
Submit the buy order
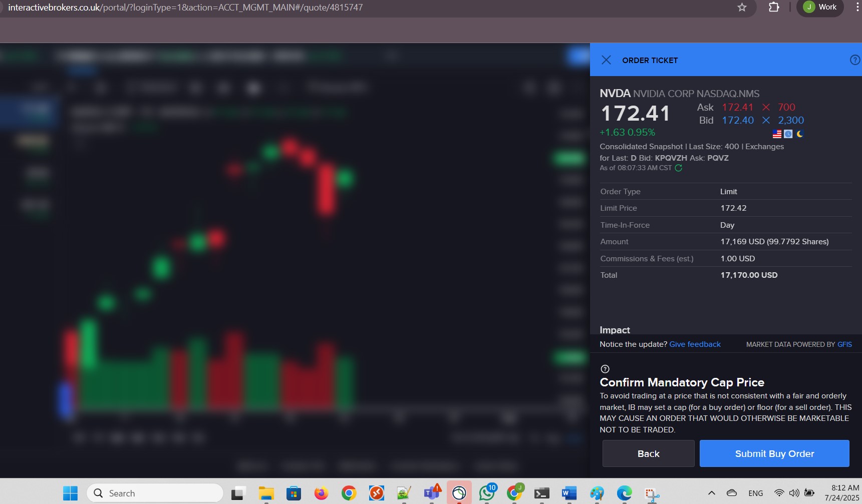click(774, 453)
